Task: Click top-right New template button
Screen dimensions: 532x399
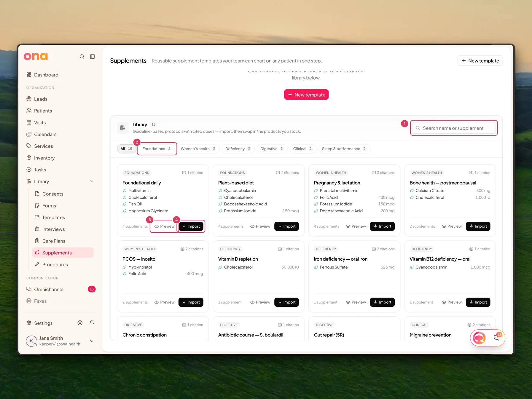Action: coord(480,61)
